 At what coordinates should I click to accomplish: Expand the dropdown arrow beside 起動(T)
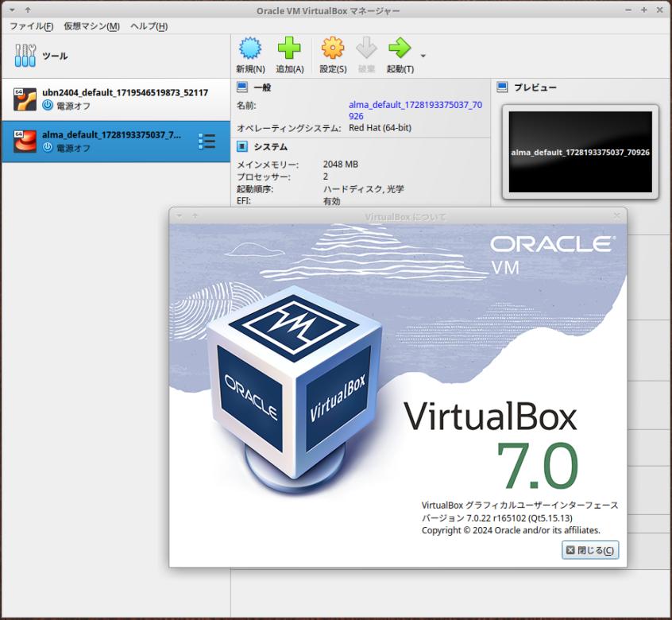[x=423, y=56]
